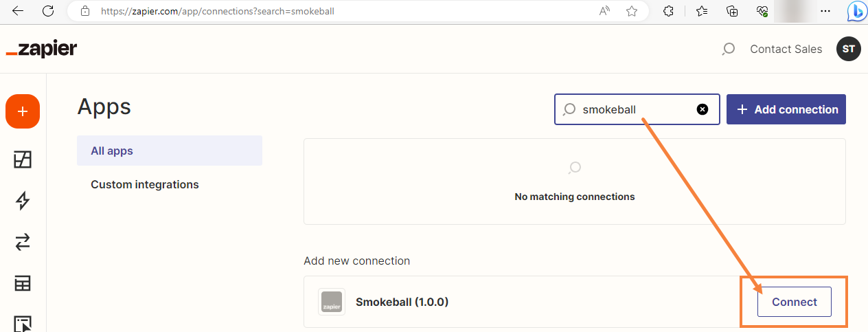868x332 pixels.
Task: Focus the smokeball search field
Action: [x=637, y=109]
